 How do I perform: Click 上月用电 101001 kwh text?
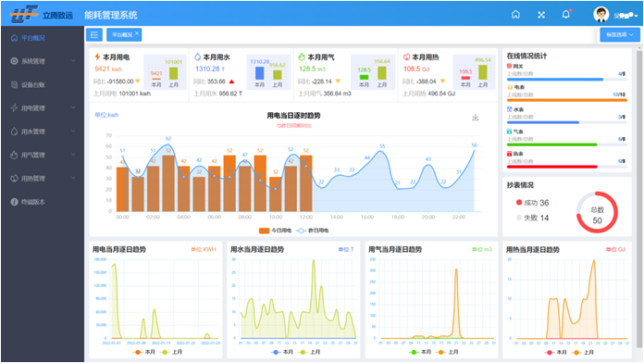pyautogui.click(x=122, y=94)
